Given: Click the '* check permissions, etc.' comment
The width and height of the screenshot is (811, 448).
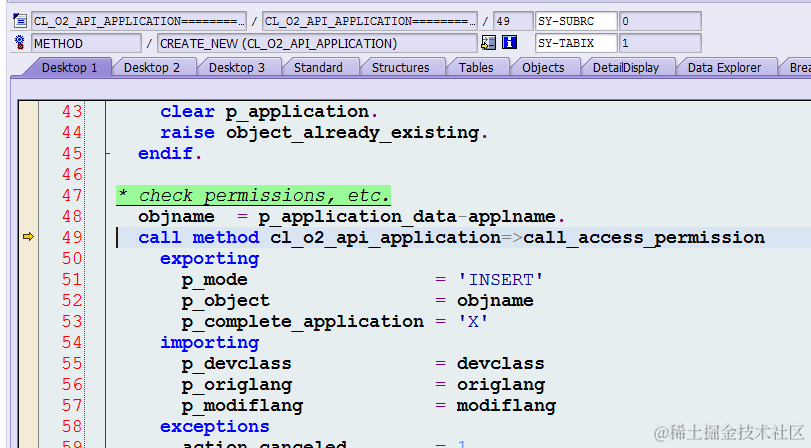Looking at the screenshot, I should (x=253, y=196).
